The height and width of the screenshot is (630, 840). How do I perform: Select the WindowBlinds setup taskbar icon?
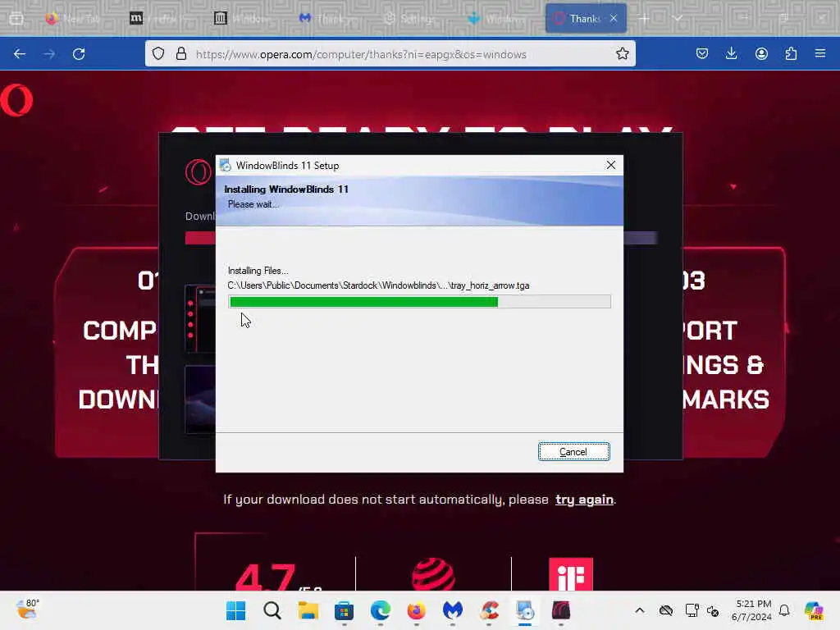pyautogui.click(x=525, y=610)
